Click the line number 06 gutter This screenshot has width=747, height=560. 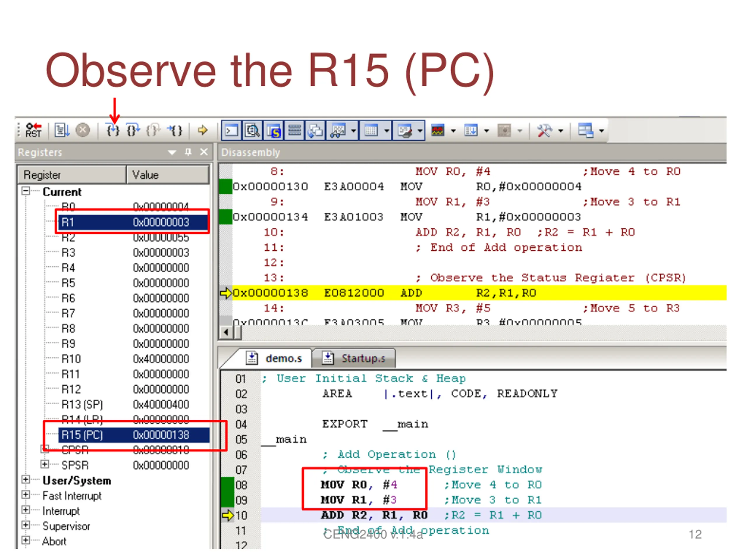241,455
